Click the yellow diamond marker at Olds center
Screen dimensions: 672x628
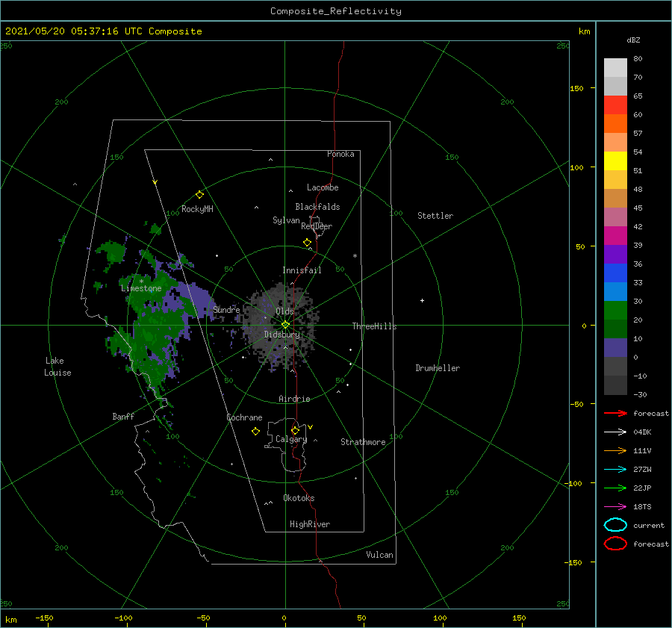point(285,325)
